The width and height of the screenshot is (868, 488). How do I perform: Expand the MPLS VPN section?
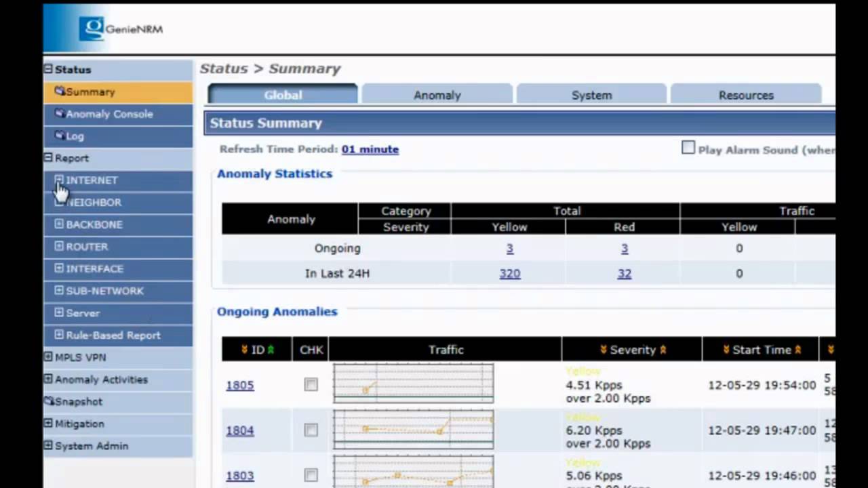(x=48, y=357)
